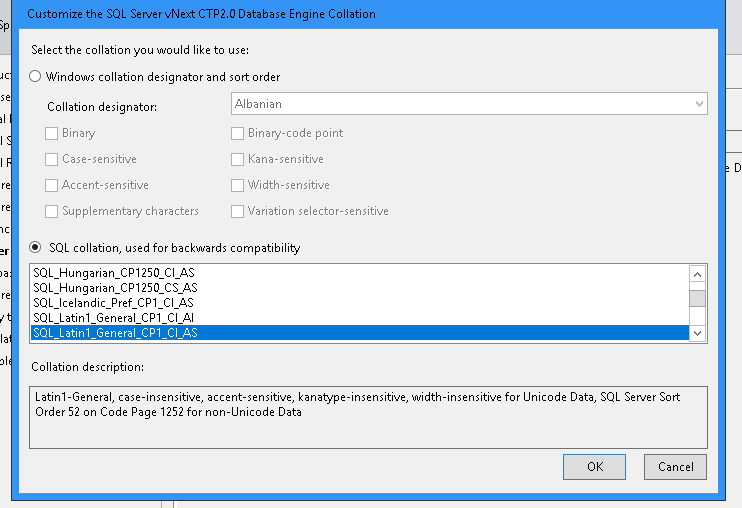Check the Binary checkbox
Viewport: 742px width, 508px height.
coord(51,133)
